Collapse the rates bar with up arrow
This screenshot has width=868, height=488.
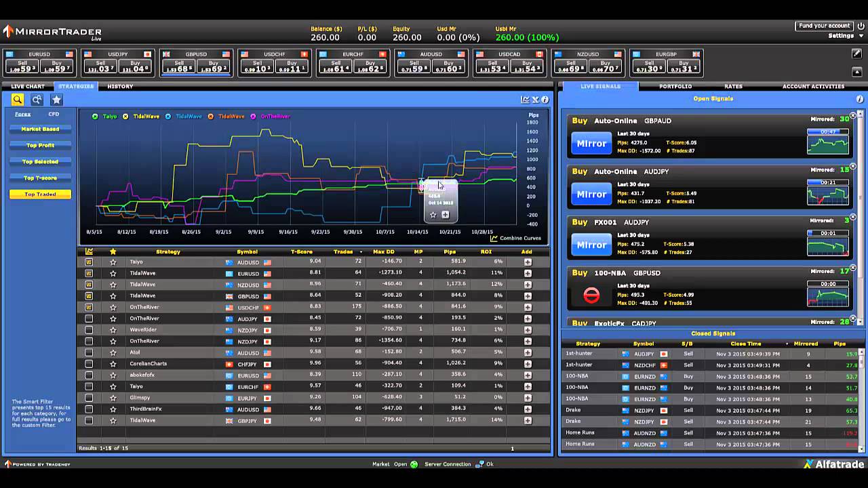tap(856, 71)
